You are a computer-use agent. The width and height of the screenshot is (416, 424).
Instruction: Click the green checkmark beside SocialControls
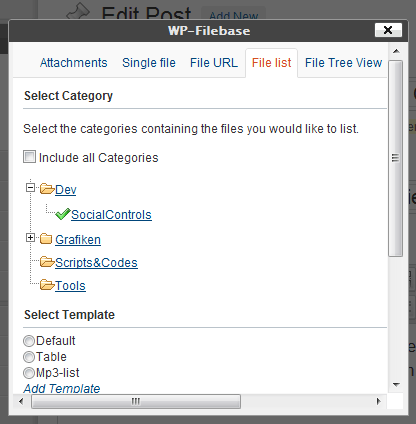point(63,214)
